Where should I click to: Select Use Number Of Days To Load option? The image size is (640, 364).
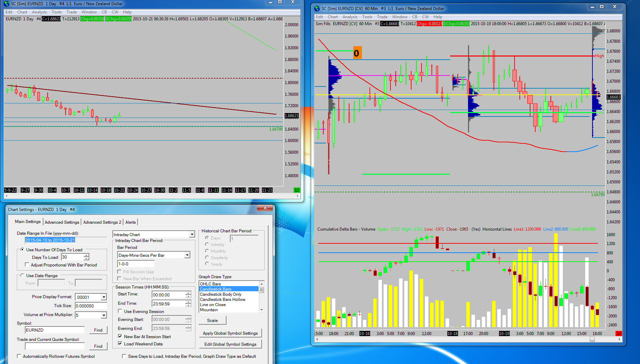coord(22,250)
